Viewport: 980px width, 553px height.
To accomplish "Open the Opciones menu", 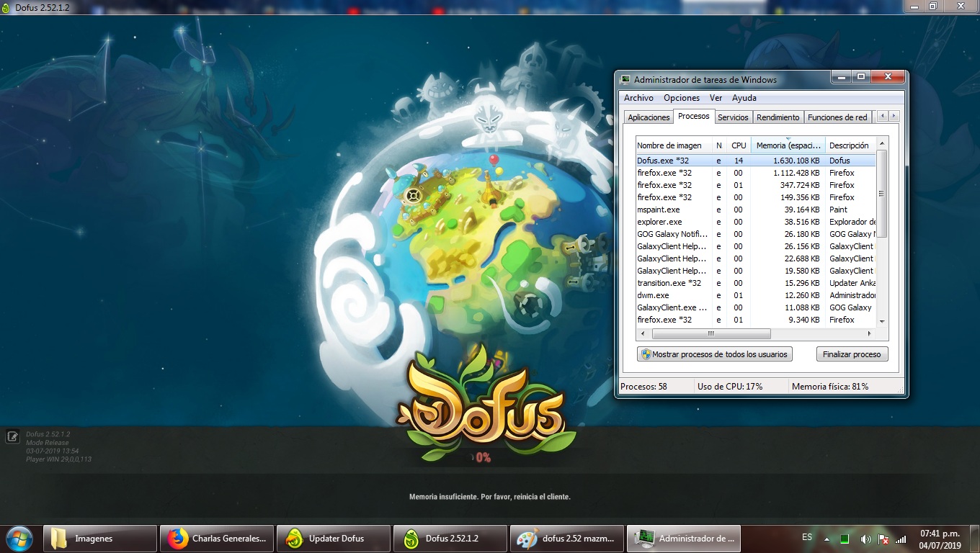I will (682, 98).
